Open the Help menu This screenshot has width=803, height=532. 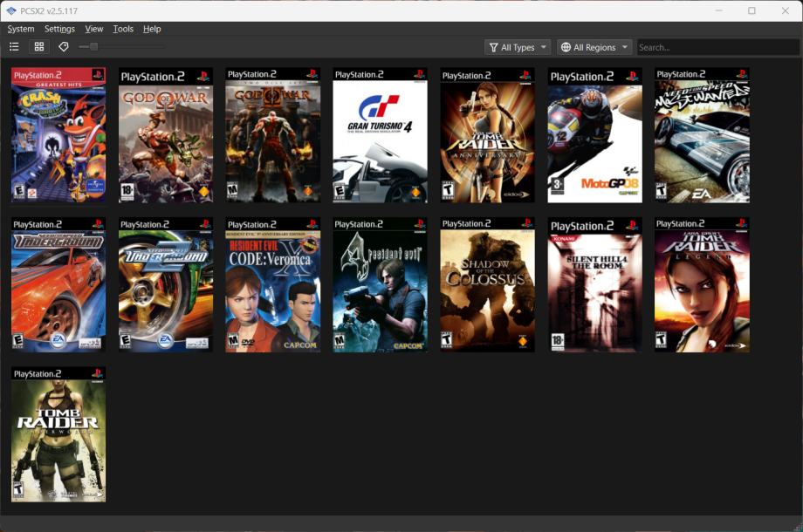pyautogui.click(x=152, y=29)
